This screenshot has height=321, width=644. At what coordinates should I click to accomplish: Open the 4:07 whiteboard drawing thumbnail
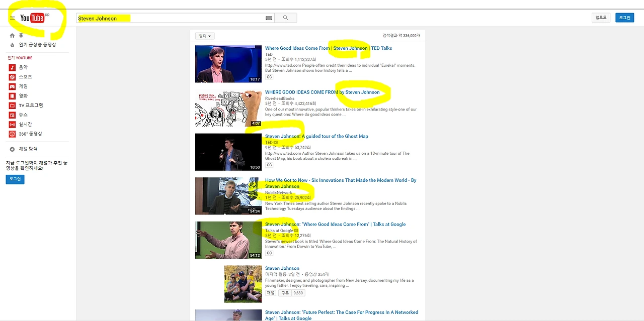(228, 108)
